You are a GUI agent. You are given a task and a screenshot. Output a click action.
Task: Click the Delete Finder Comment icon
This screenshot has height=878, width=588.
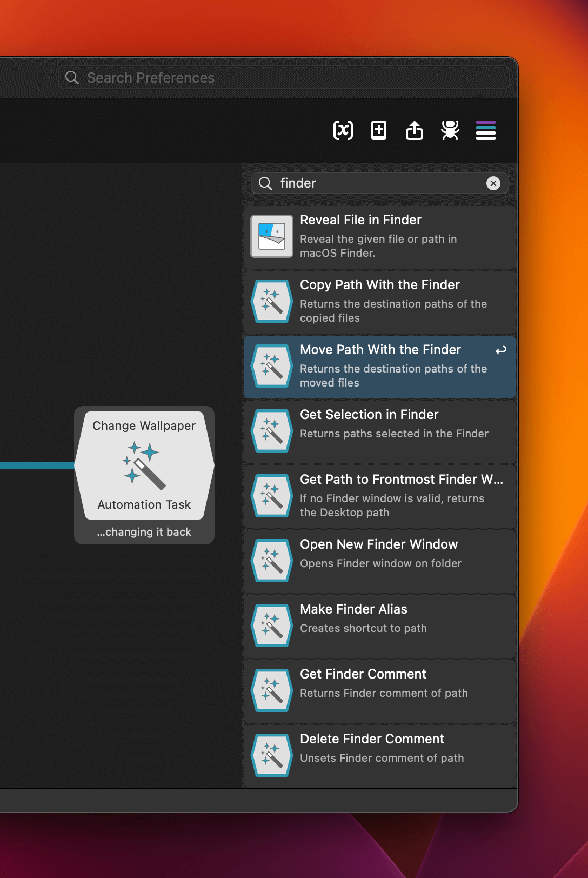point(272,755)
